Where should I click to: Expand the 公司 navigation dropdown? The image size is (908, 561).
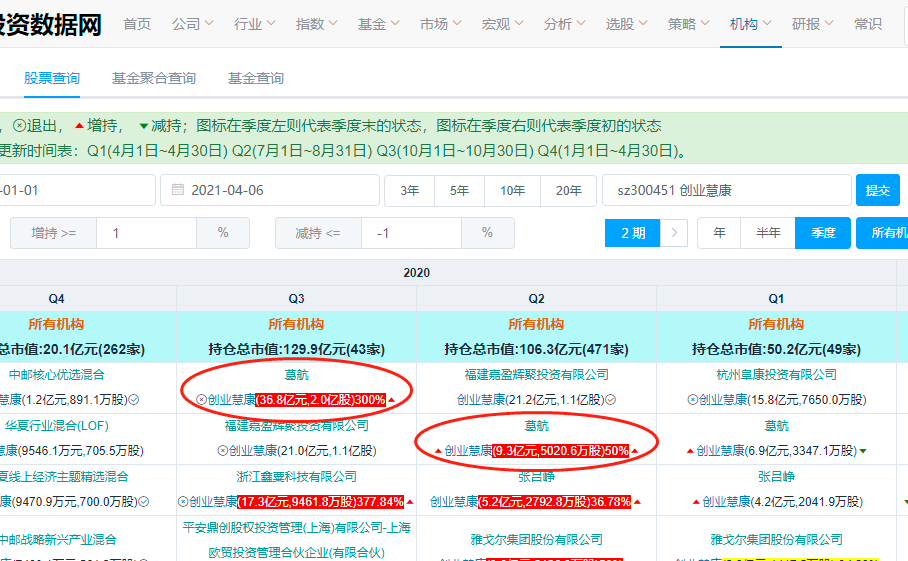click(x=192, y=24)
